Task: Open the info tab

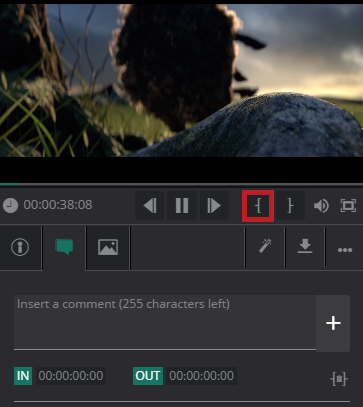Action: tap(20, 247)
